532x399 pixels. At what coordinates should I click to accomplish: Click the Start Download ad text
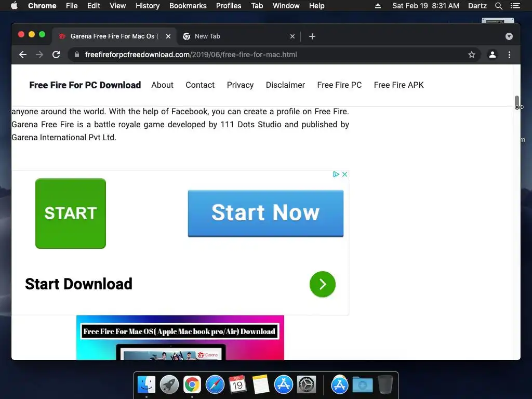[78, 284]
